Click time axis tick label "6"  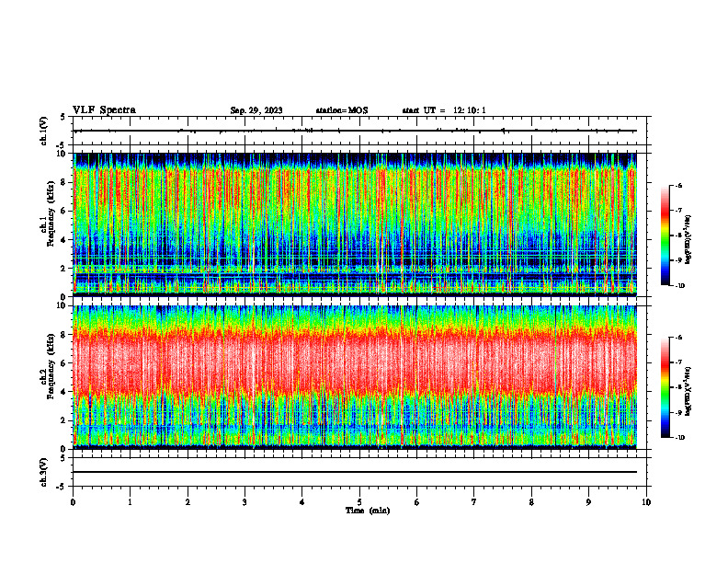coord(417,502)
